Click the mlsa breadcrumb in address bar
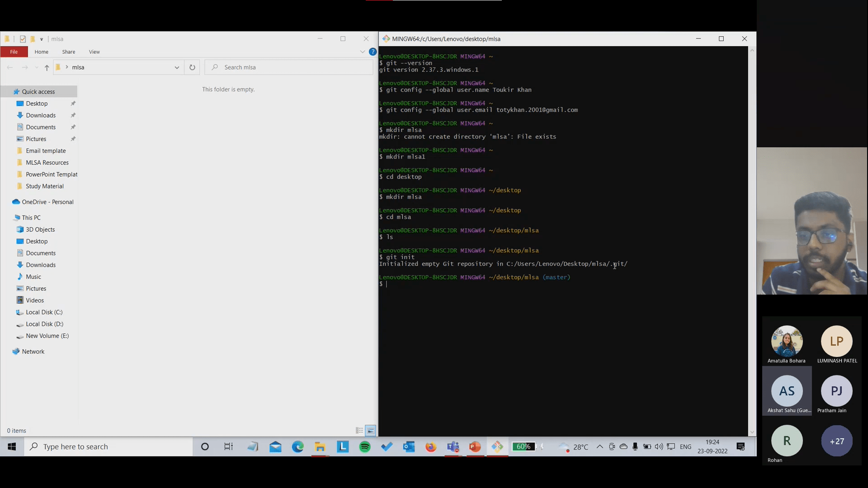 click(78, 67)
